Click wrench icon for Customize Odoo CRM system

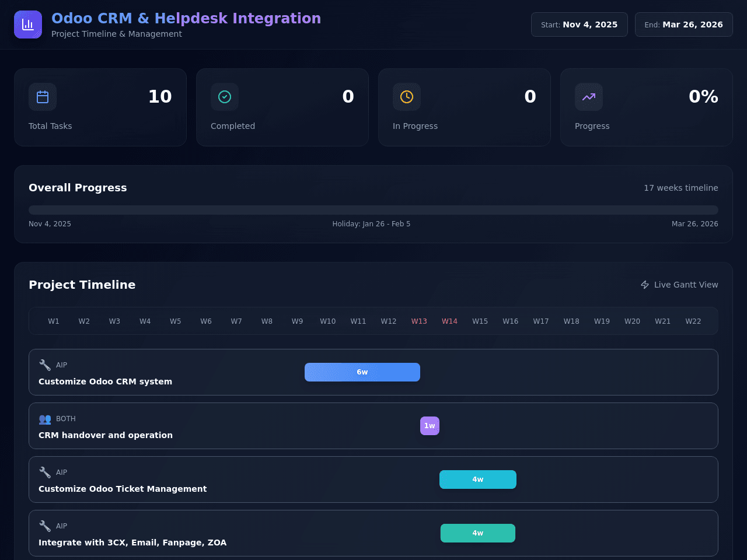45,365
